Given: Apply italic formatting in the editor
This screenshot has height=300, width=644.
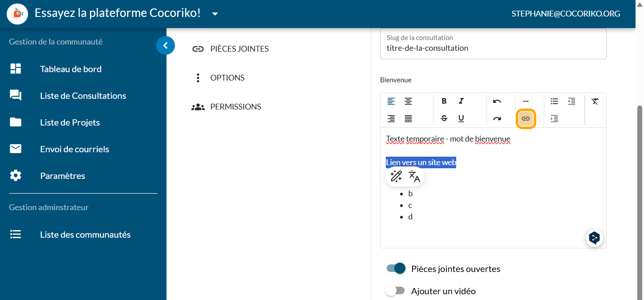Looking at the screenshot, I should click(461, 101).
